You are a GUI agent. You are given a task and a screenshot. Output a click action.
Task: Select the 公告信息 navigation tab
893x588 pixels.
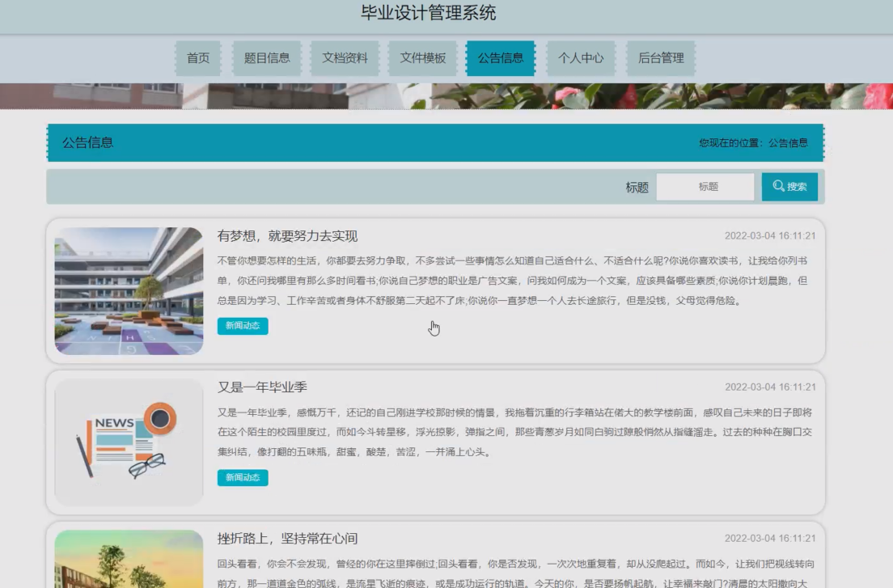[500, 58]
